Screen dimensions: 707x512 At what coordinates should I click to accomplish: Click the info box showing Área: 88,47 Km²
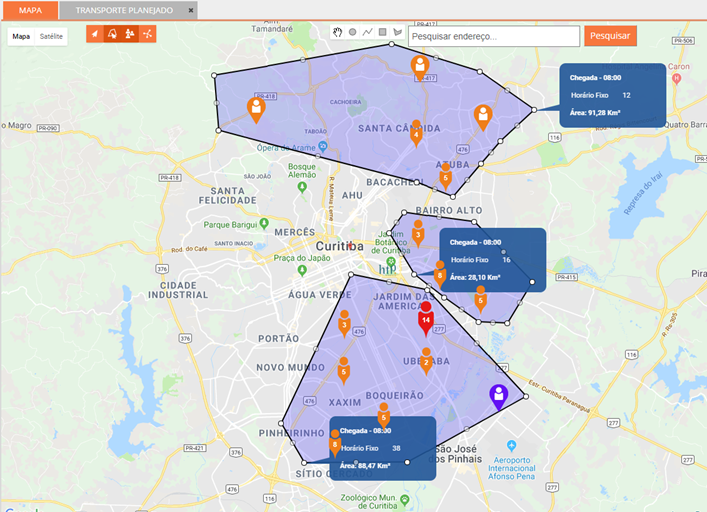(382, 448)
